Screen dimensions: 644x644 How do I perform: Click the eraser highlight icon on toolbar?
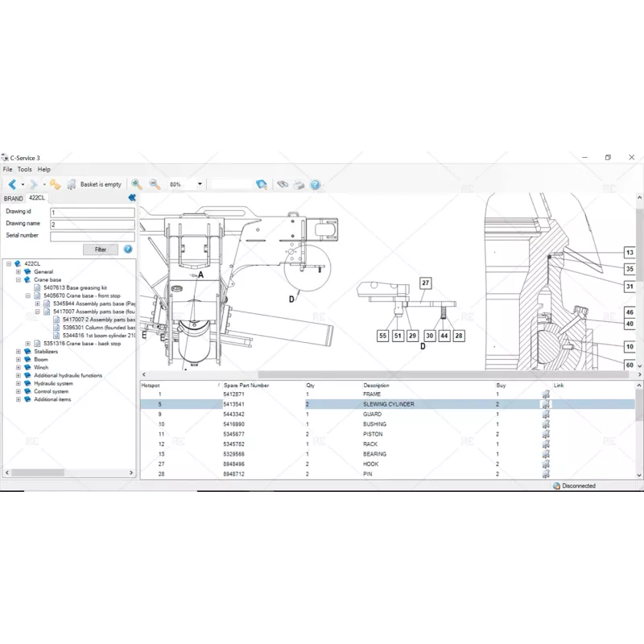(262, 184)
